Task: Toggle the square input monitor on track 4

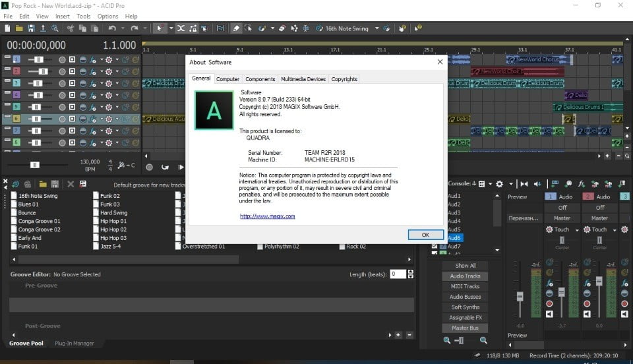Action: coord(73,95)
